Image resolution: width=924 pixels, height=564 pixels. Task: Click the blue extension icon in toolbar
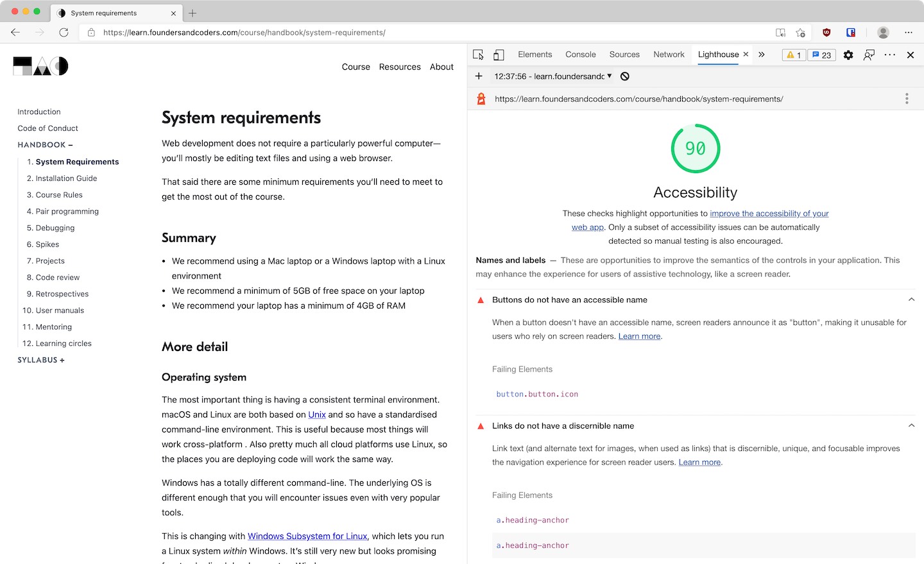tap(851, 32)
